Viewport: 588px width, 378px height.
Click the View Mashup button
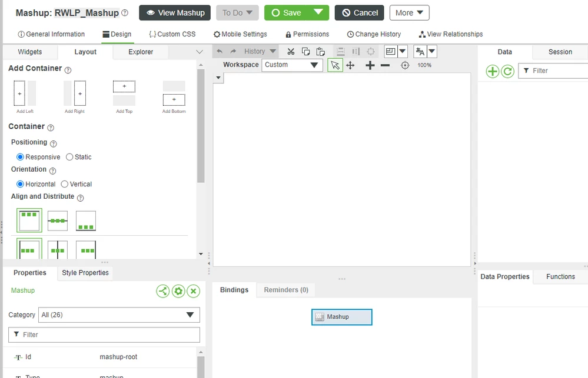175,13
